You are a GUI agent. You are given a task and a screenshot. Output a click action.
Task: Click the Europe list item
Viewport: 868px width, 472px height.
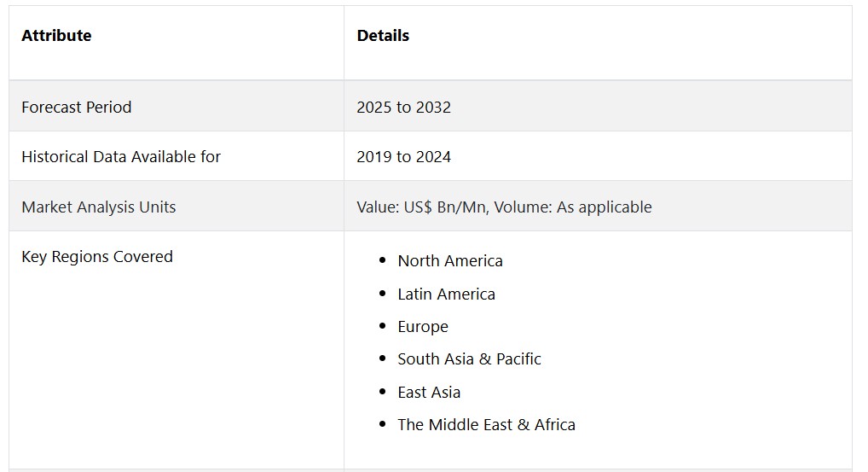tap(423, 326)
